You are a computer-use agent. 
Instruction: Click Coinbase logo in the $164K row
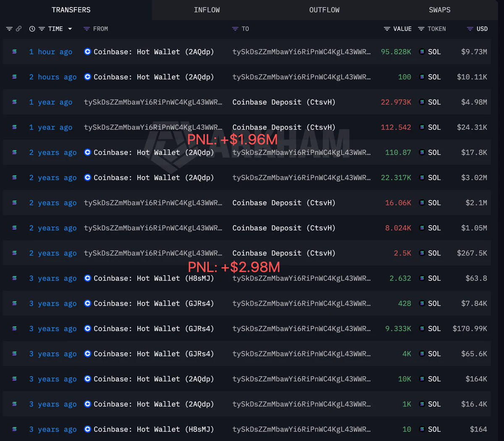coord(87,379)
